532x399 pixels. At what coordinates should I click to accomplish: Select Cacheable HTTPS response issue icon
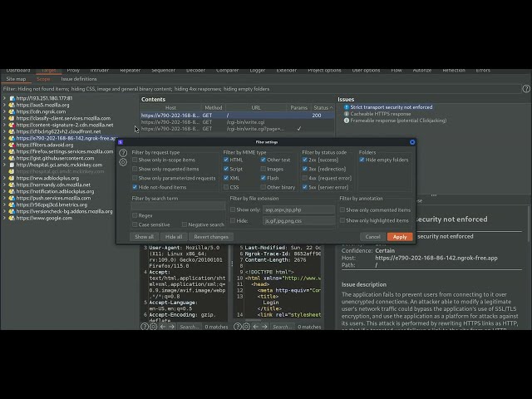coord(347,114)
